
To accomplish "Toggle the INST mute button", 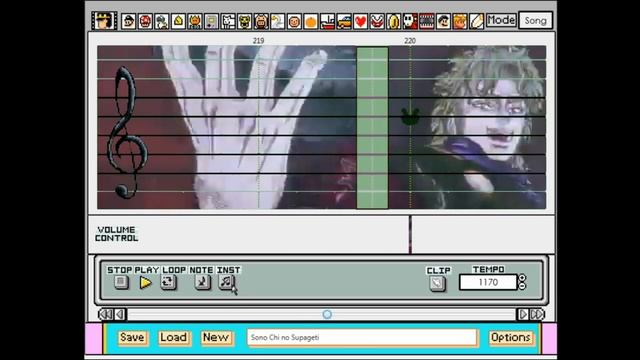I will pyautogui.click(x=227, y=282).
